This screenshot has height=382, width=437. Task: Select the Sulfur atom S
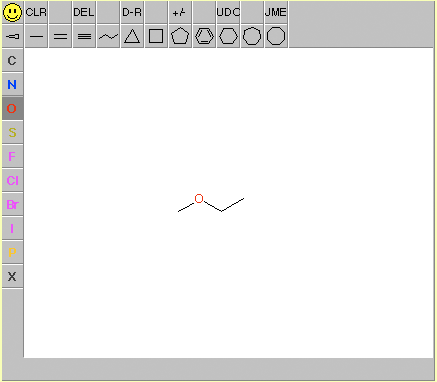click(12, 132)
